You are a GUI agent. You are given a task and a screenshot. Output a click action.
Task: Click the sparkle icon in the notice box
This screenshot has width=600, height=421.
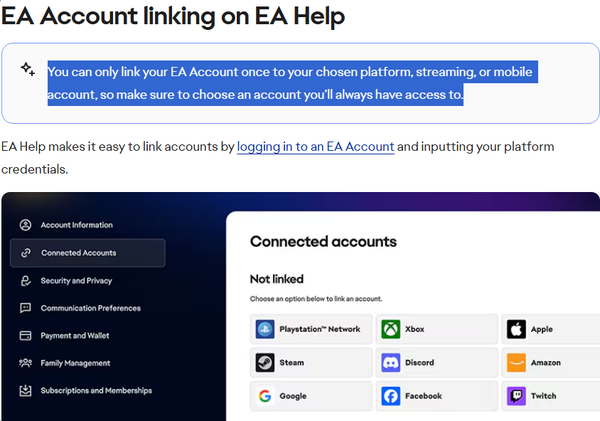coord(28,69)
